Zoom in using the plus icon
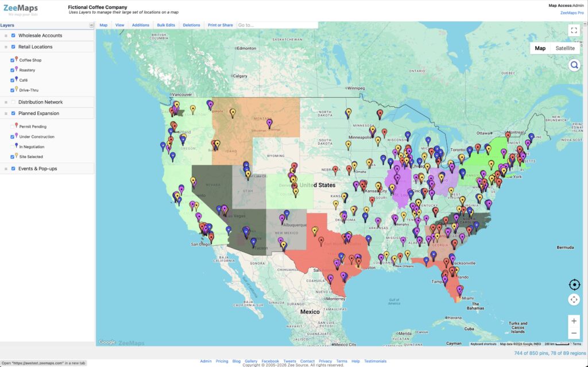 pyautogui.click(x=574, y=320)
